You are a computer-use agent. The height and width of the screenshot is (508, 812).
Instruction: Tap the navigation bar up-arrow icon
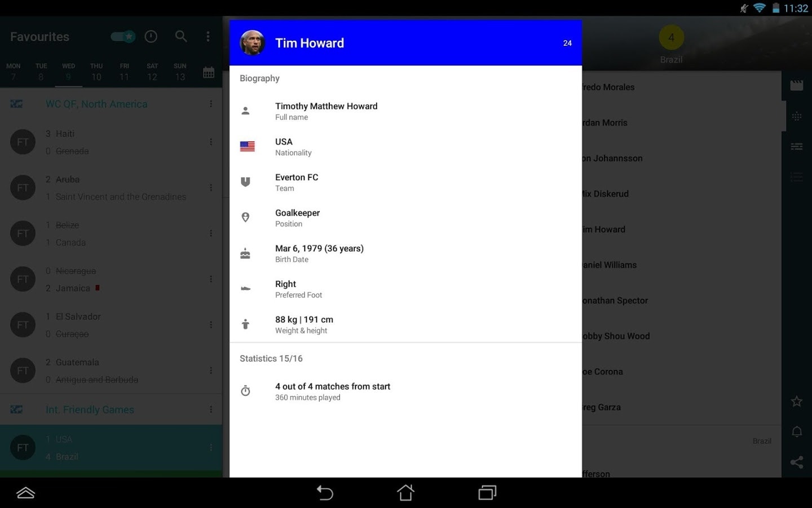[x=26, y=493]
